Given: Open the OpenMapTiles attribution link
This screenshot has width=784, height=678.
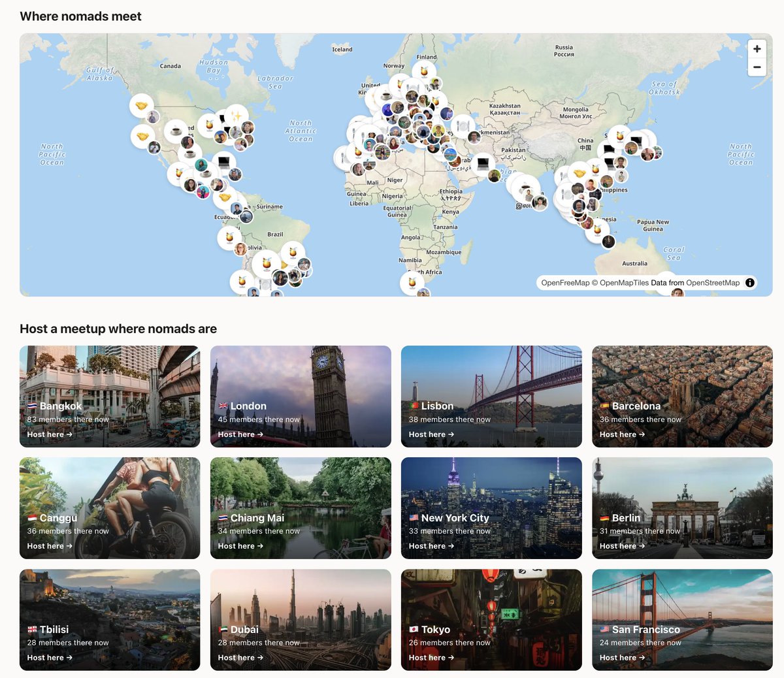Looking at the screenshot, I should click(620, 283).
